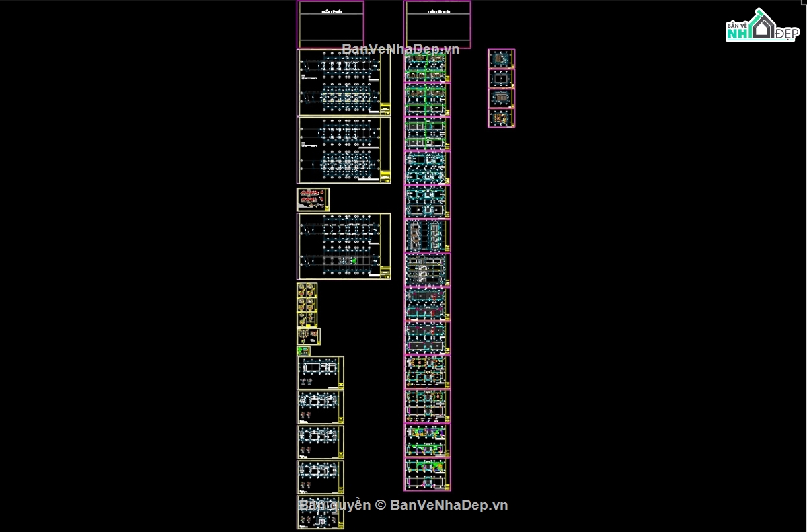Open the BanVeNhaDep.vn watermark link at top
The image size is (807, 532).
point(401,48)
